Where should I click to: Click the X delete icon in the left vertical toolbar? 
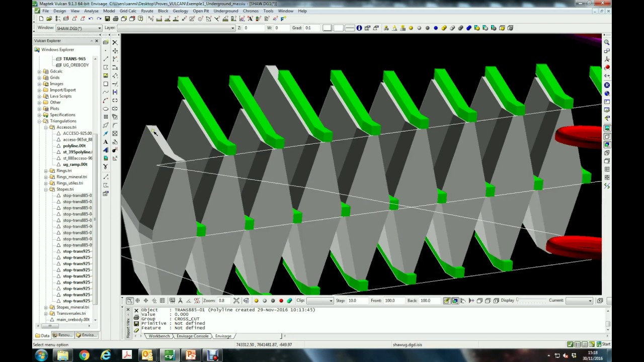tap(115, 43)
